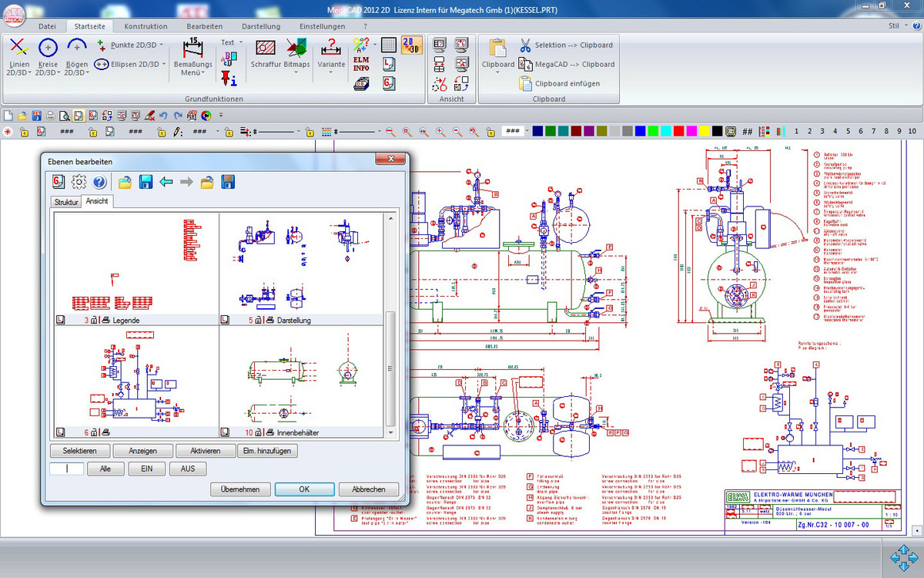924x578 pixels.
Task: Click the Anzeigen button
Action: click(142, 451)
